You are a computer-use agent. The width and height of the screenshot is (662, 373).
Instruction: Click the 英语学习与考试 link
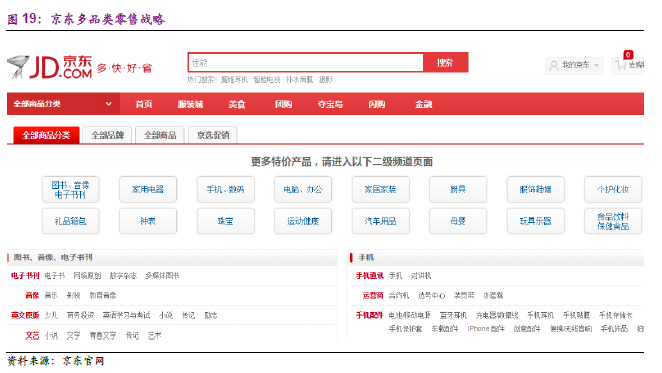click(126, 315)
